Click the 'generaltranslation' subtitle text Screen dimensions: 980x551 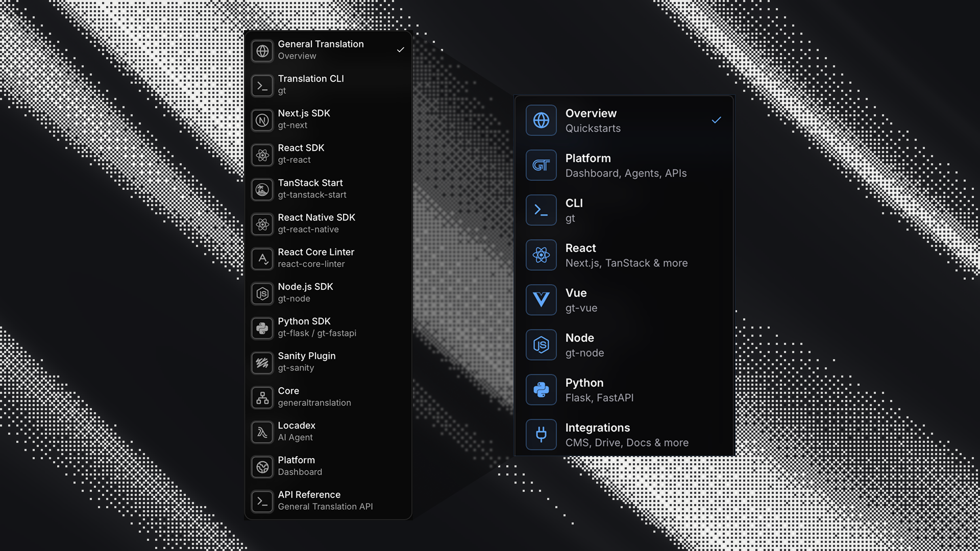(x=314, y=403)
